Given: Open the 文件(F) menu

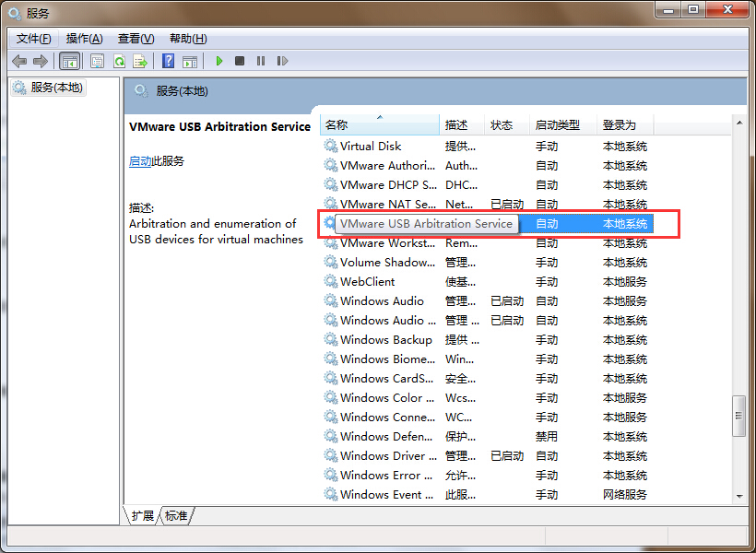Looking at the screenshot, I should tap(34, 38).
